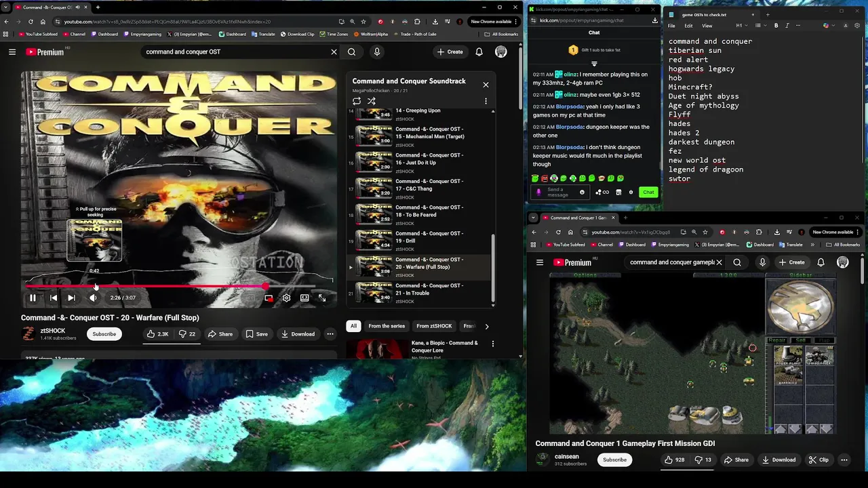
Task: Open emoji picker in Kick chat input
Action: coord(582,192)
